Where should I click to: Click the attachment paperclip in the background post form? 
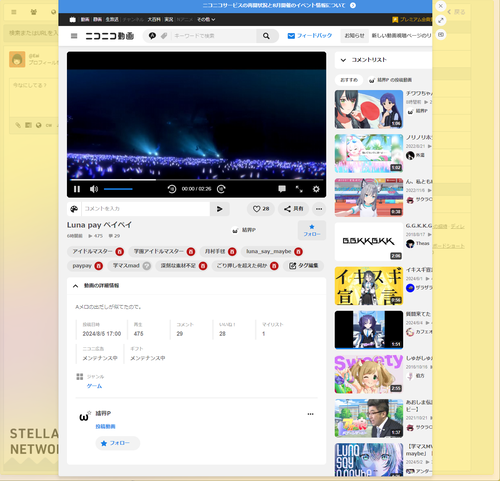click(18, 125)
